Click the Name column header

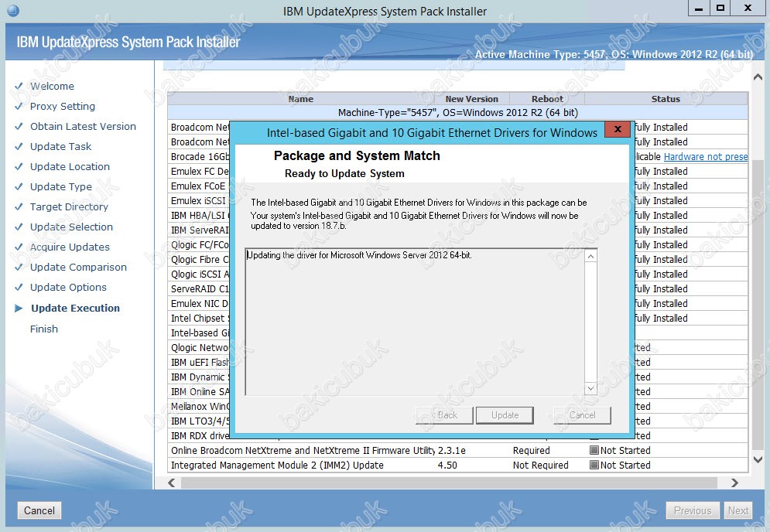pos(301,99)
